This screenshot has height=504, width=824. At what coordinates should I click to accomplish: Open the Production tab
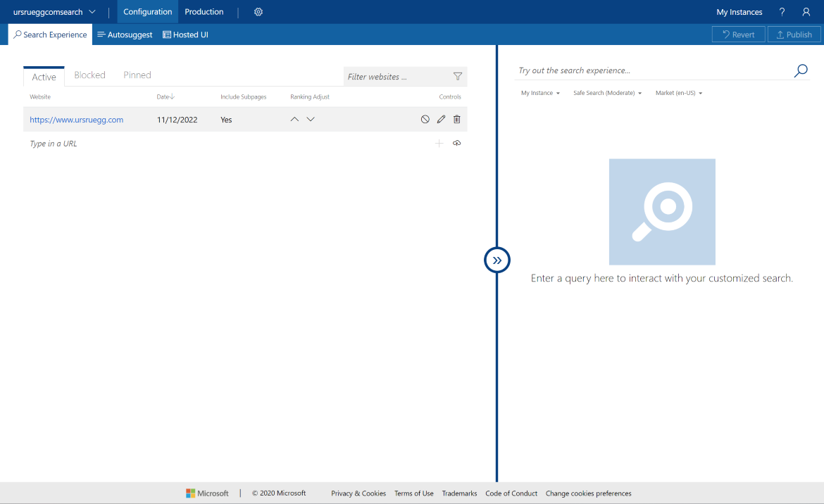tap(204, 12)
